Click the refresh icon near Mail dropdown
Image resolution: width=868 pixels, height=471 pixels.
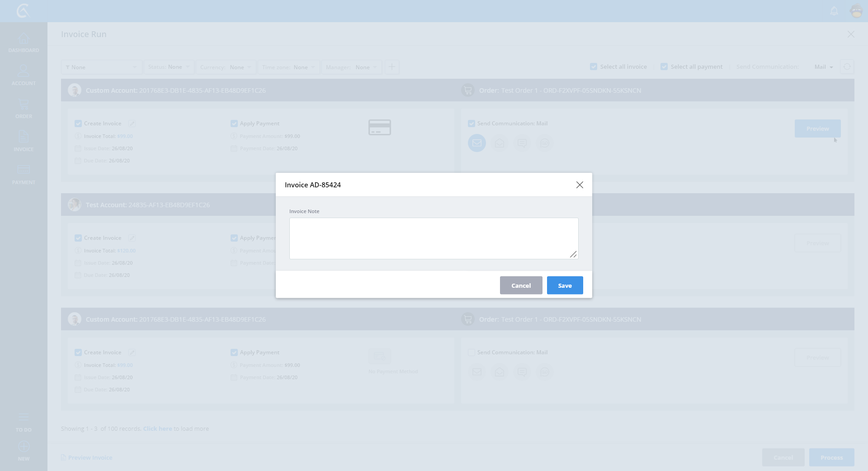(847, 67)
